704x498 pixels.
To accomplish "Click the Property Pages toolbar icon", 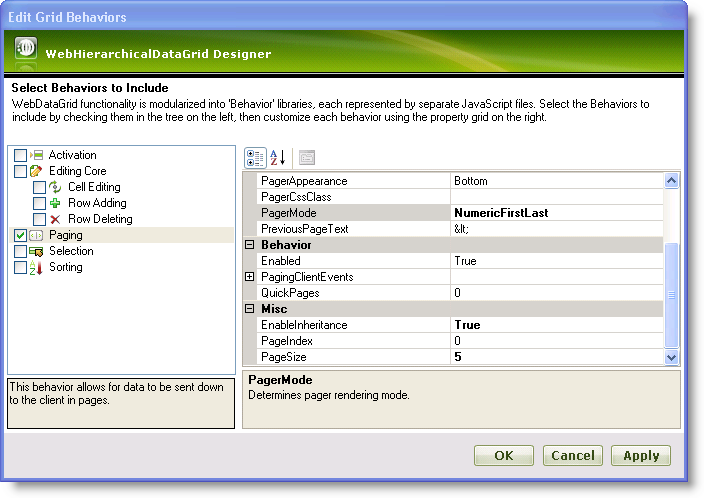I will (307, 158).
